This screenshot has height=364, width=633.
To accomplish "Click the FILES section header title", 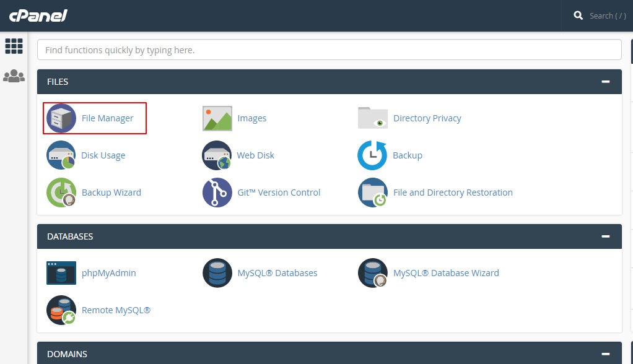I will pos(58,82).
